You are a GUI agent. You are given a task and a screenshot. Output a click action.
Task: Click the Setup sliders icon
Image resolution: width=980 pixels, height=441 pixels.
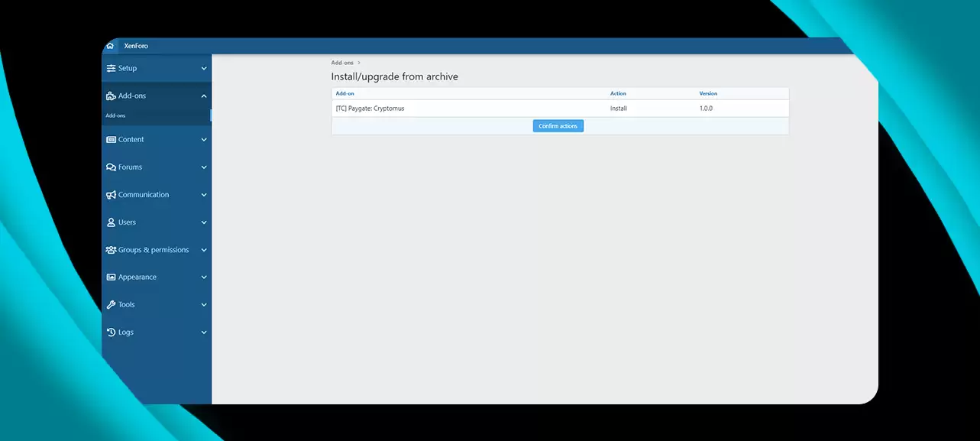(111, 68)
